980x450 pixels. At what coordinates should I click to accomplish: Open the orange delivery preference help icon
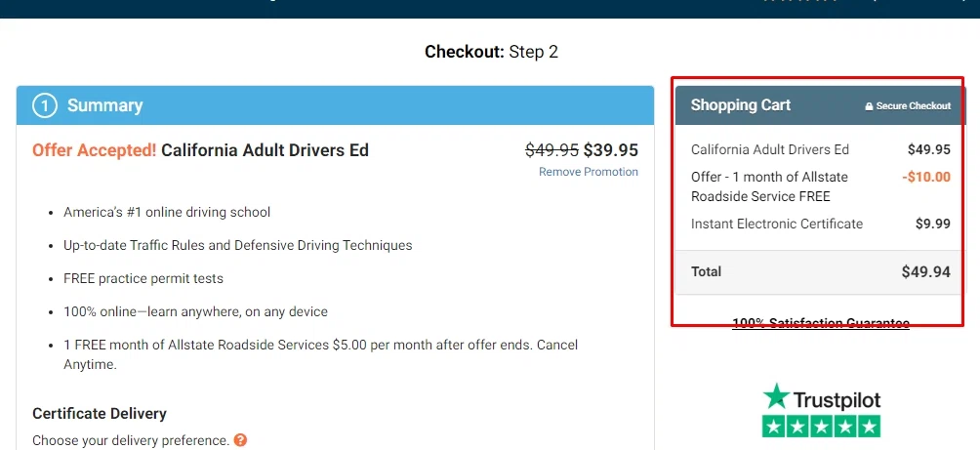tap(241, 440)
